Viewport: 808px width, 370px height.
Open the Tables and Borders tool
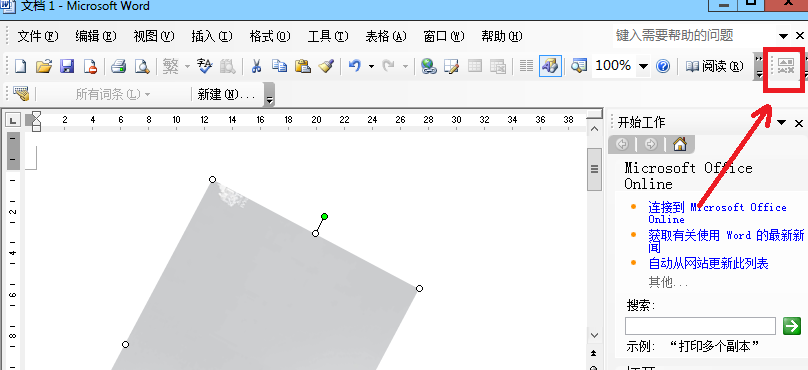[x=451, y=66]
